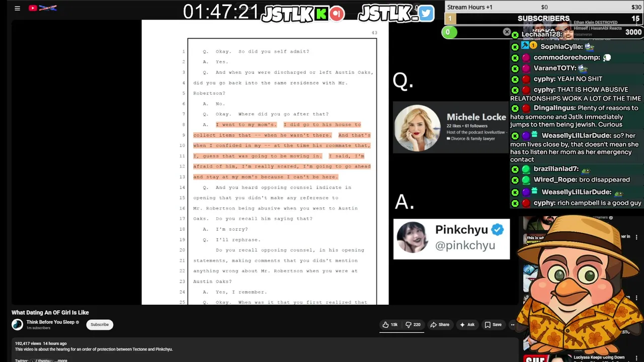Open the Think Before You Sleep channel name link
Viewport: 644px width, 362px height.
50,322
